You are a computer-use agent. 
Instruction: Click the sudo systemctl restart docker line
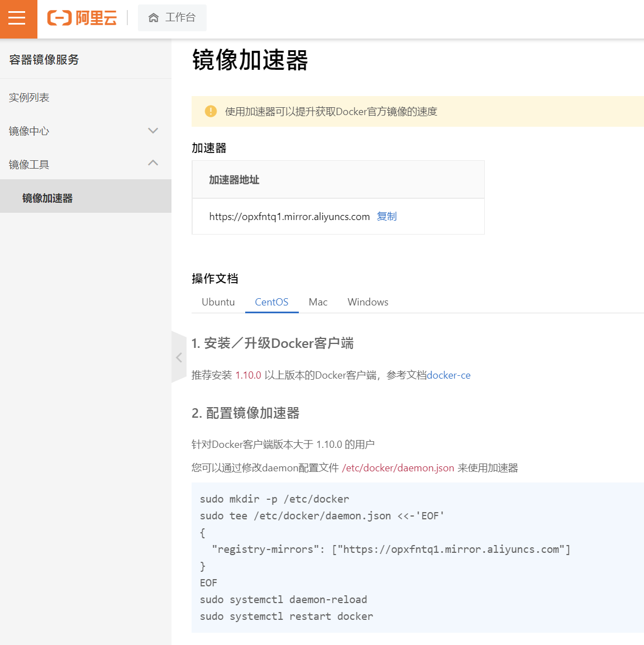(287, 616)
